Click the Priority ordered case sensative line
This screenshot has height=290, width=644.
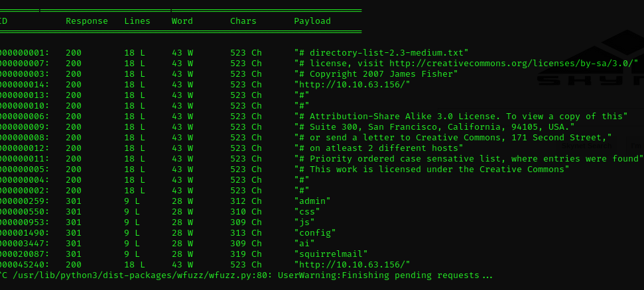(469, 158)
